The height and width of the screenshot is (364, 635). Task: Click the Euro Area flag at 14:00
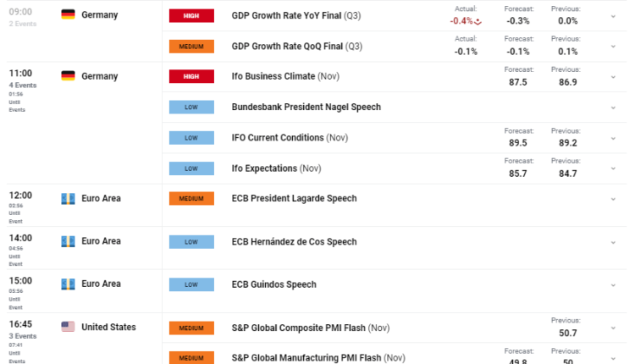(x=69, y=241)
